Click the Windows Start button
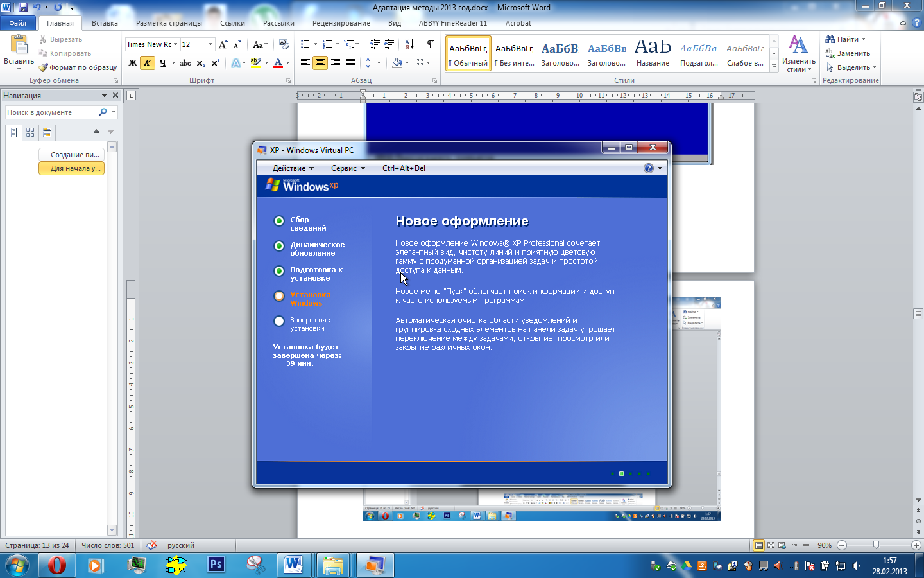924x578 pixels. pos(17,566)
